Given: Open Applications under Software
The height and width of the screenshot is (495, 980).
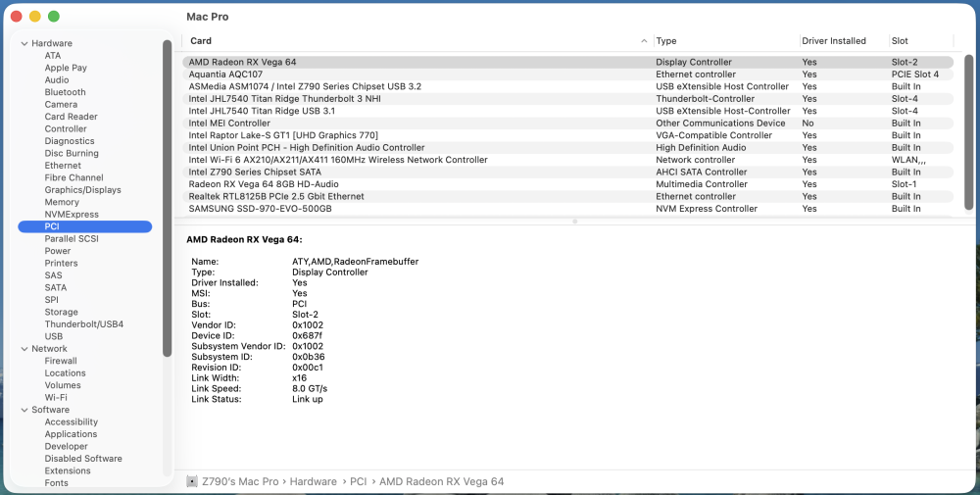Looking at the screenshot, I should [x=71, y=434].
